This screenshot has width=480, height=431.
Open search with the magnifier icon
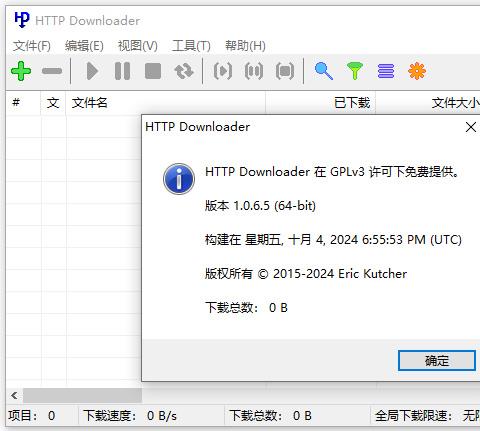tap(324, 71)
